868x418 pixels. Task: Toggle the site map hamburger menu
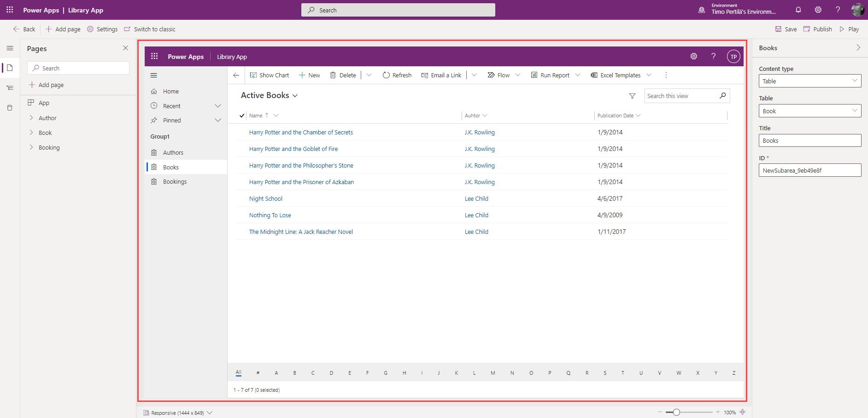[154, 75]
